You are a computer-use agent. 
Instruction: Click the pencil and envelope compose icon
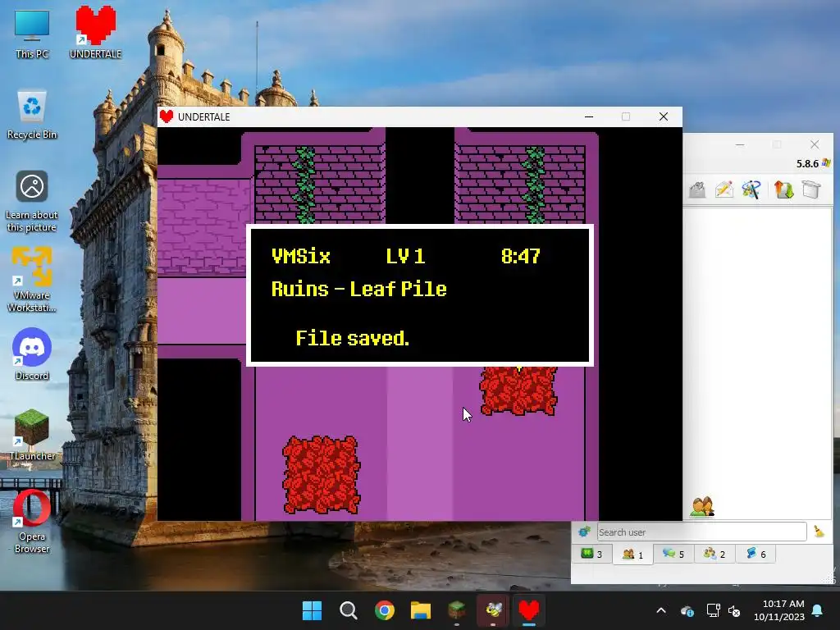click(724, 189)
